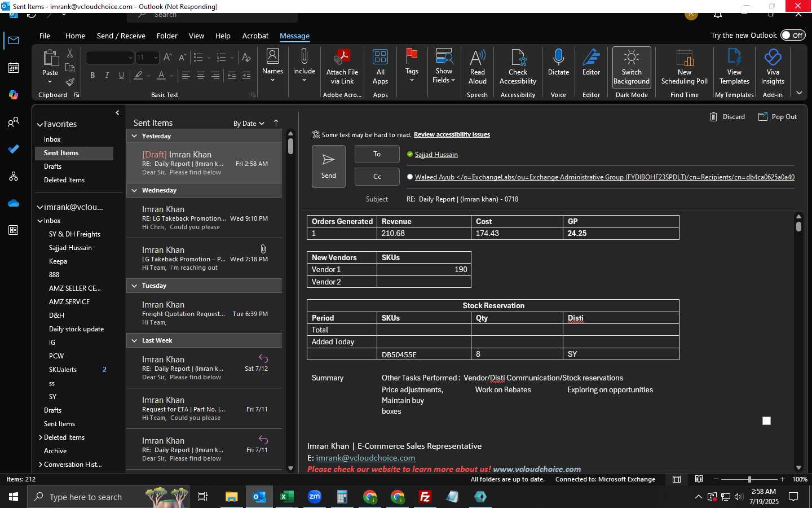Click the Cut scissors icon

[x=70, y=53]
